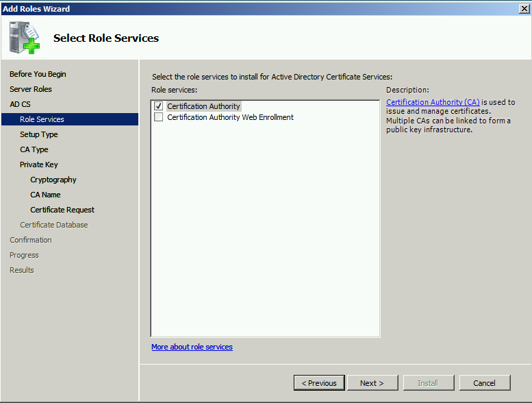The width and height of the screenshot is (532, 403).
Task: Click the Add Roles Wizard server icon
Action: (x=25, y=38)
